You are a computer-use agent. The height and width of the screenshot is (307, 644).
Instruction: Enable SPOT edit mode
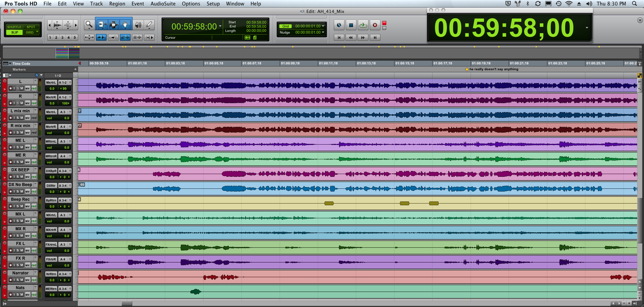tap(31, 27)
